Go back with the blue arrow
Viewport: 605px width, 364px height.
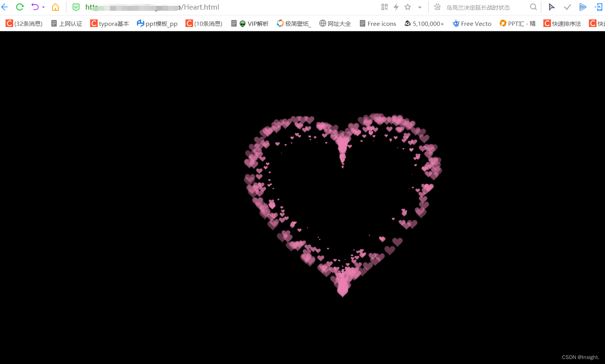(5, 7)
